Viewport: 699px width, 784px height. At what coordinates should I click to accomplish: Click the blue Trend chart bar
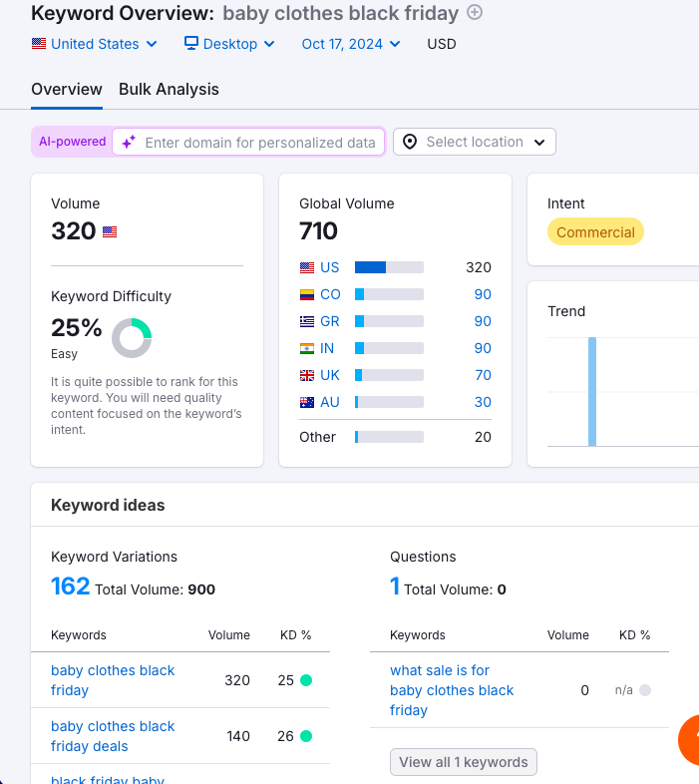(591, 391)
